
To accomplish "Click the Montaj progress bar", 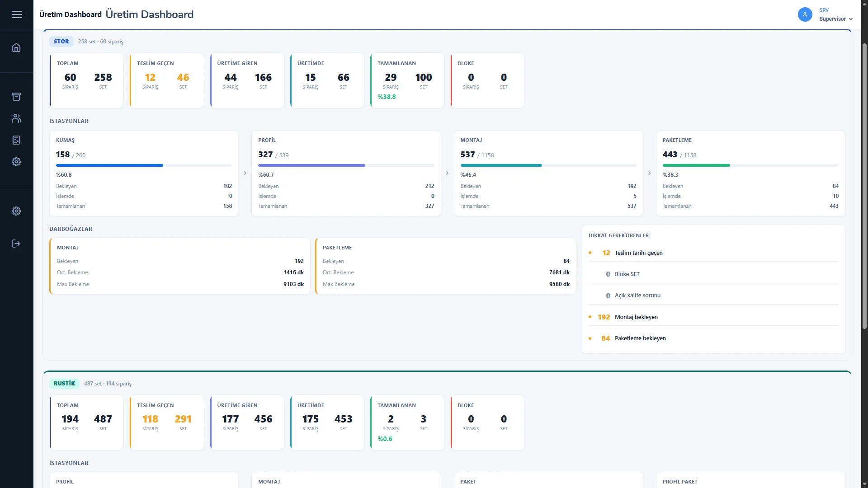I will click(548, 165).
